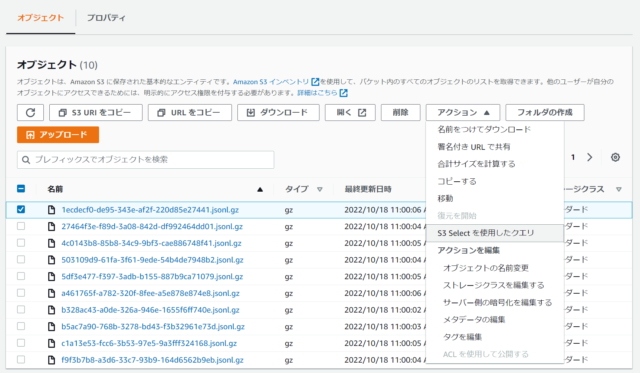Image resolution: width=640 pixels, height=373 pixels.
Task: Click file icon of 503109d9 object row
Action: coord(51,260)
